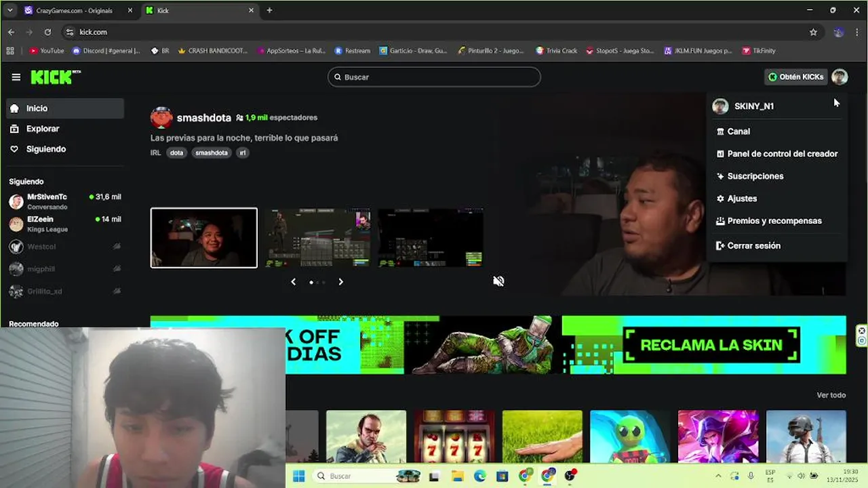Viewport: 868px width, 488px height.
Task: Click the irl tag
Action: pos(243,153)
